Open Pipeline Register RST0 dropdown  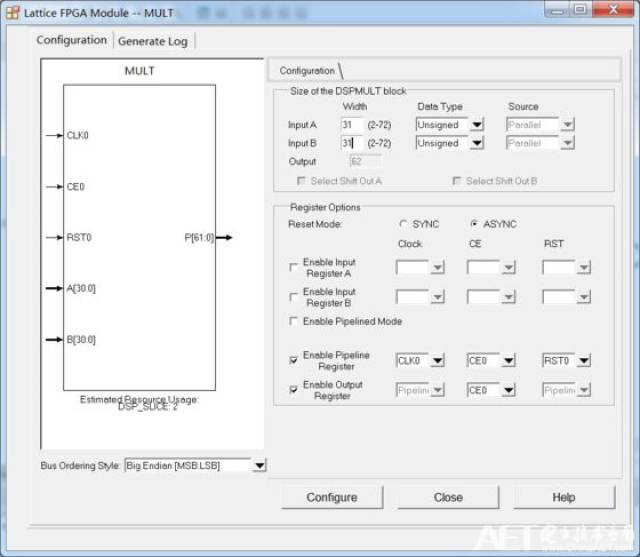583,361
